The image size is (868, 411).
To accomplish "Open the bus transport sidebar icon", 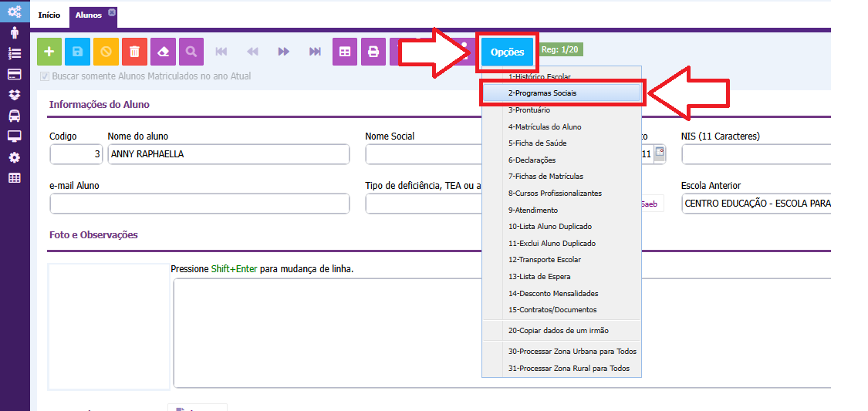I will (x=14, y=116).
